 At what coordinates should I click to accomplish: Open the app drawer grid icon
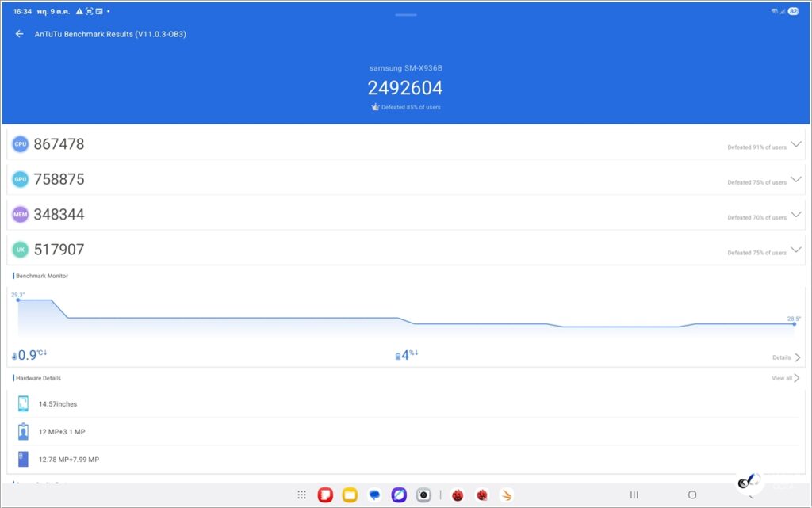(x=301, y=495)
